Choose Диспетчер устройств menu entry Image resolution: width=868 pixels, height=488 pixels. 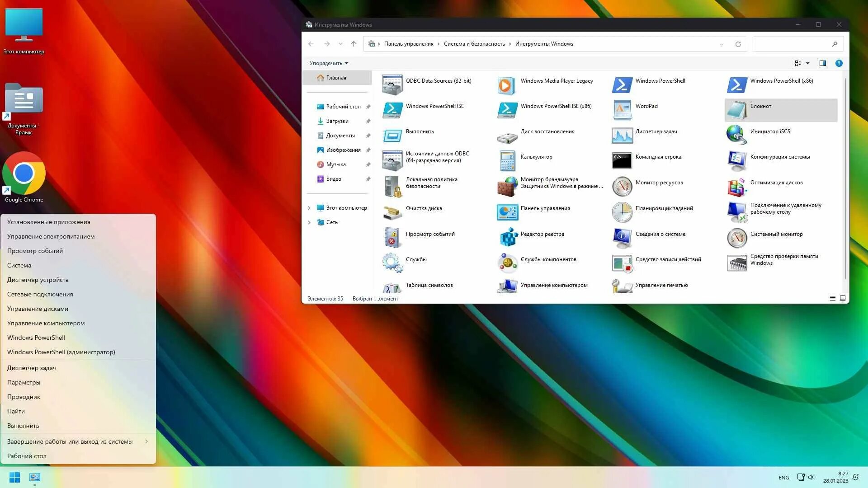pyautogui.click(x=78, y=280)
